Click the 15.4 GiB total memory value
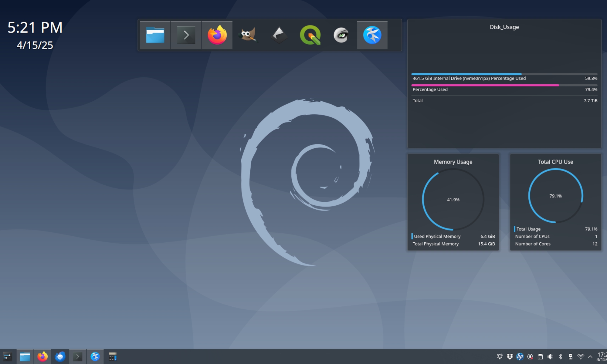This screenshot has width=607, height=364. point(486,244)
